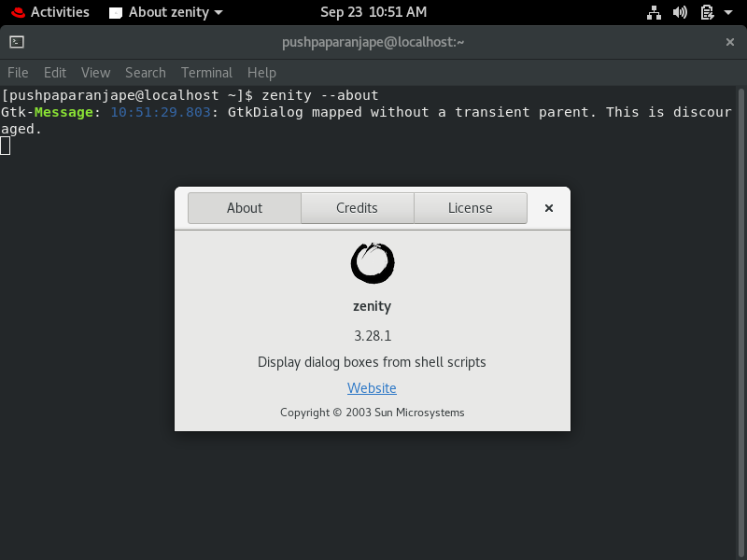Click the Red Hat Activities icon
This screenshot has width=747, height=560.
tap(18, 12)
